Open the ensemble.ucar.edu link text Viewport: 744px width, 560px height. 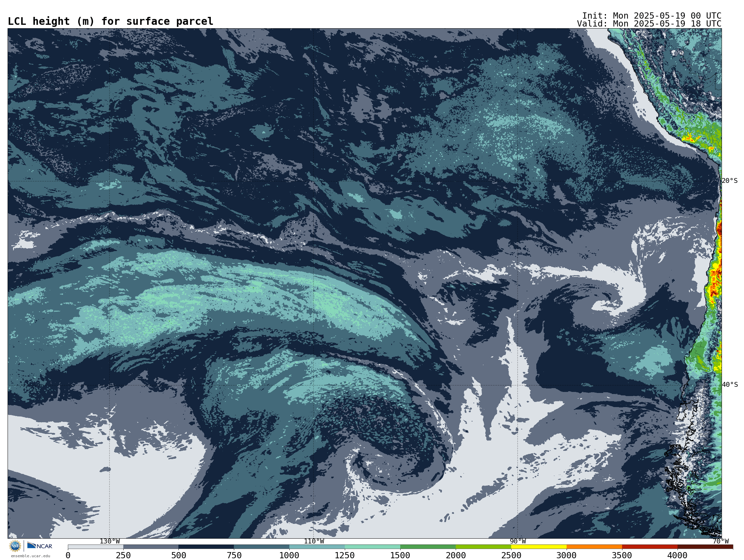click(x=31, y=556)
